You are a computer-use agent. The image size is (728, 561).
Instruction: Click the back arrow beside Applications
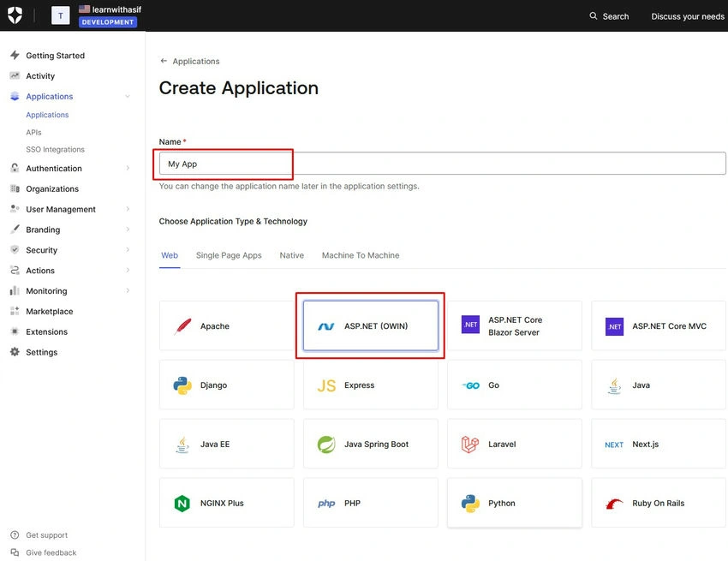(164, 61)
